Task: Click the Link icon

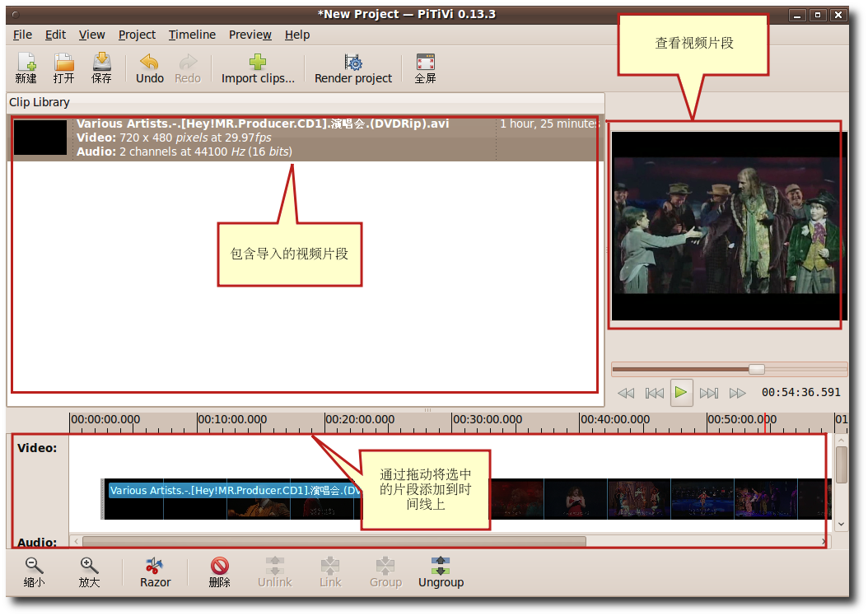Action: coord(330,572)
